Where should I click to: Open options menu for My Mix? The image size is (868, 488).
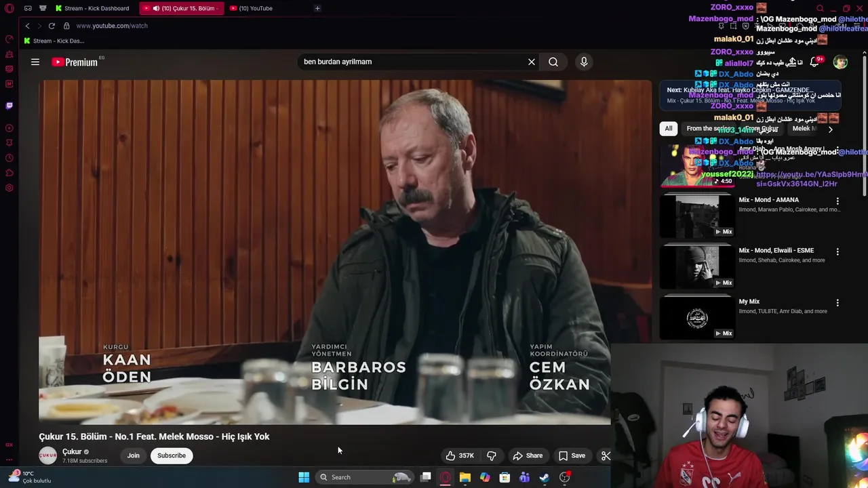tap(837, 303)
